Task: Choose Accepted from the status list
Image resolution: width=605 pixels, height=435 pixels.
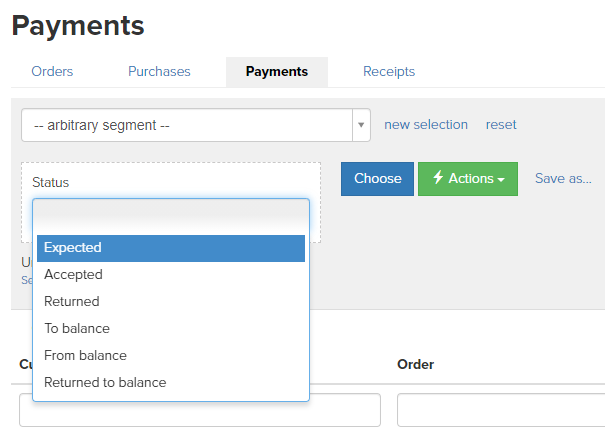Action: [x=171, y=275]
